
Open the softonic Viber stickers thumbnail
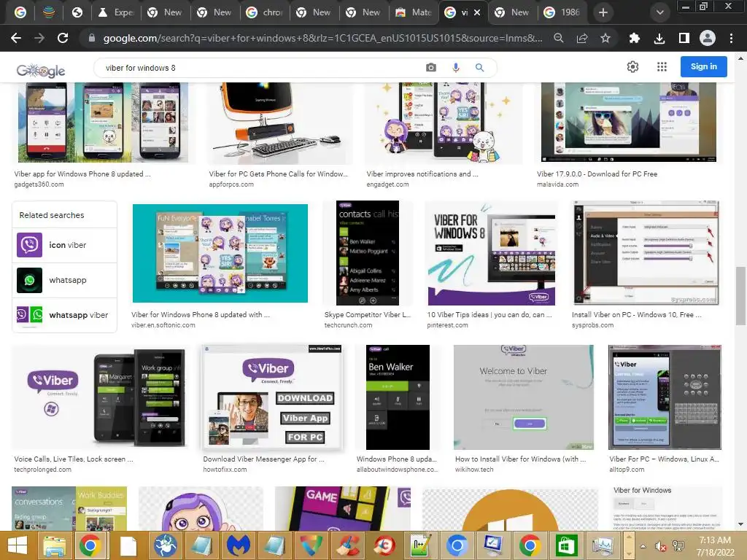coord(220,253)
